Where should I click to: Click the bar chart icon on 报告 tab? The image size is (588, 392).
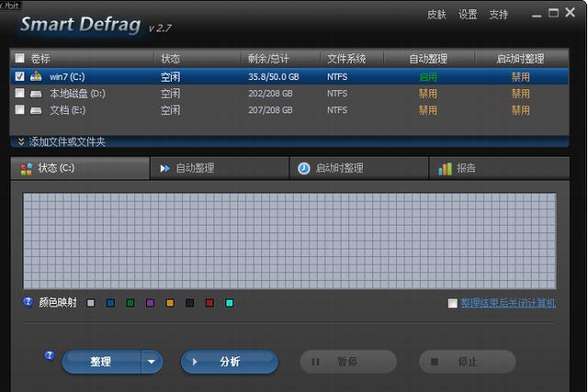click(445, 169)
